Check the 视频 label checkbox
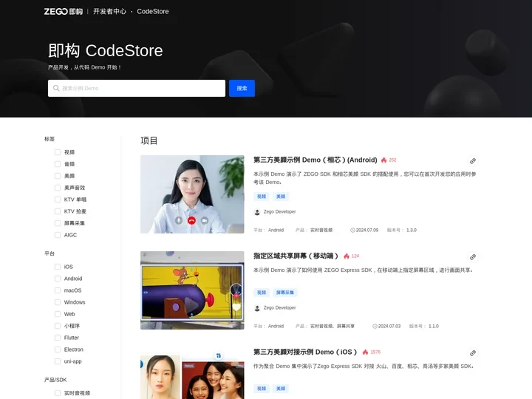Image resolution: width=532 pixels, height=399 pixels. 58,152
